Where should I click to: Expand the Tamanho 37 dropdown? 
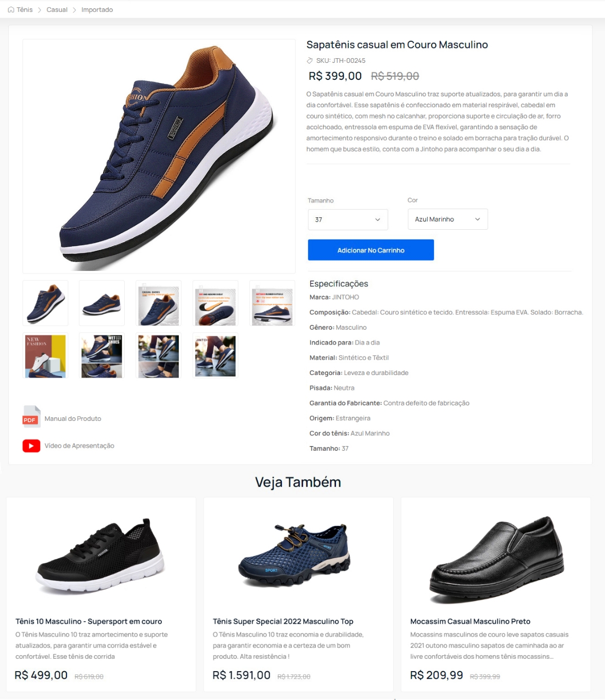(348, 219)
